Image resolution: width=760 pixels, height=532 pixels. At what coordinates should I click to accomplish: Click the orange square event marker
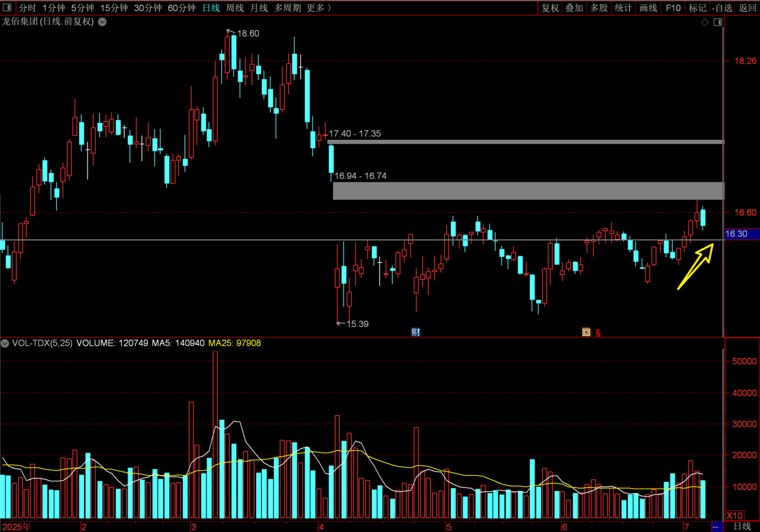click(x=586, y=332)
